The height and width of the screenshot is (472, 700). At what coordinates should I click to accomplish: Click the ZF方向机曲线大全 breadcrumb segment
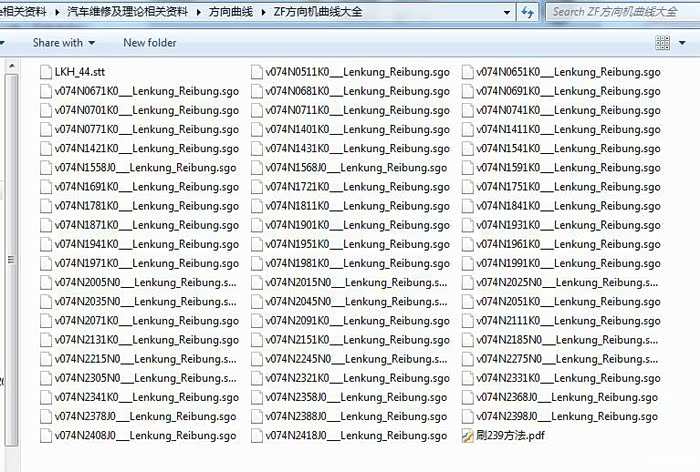pyautogui.click(x=317, y=12)
